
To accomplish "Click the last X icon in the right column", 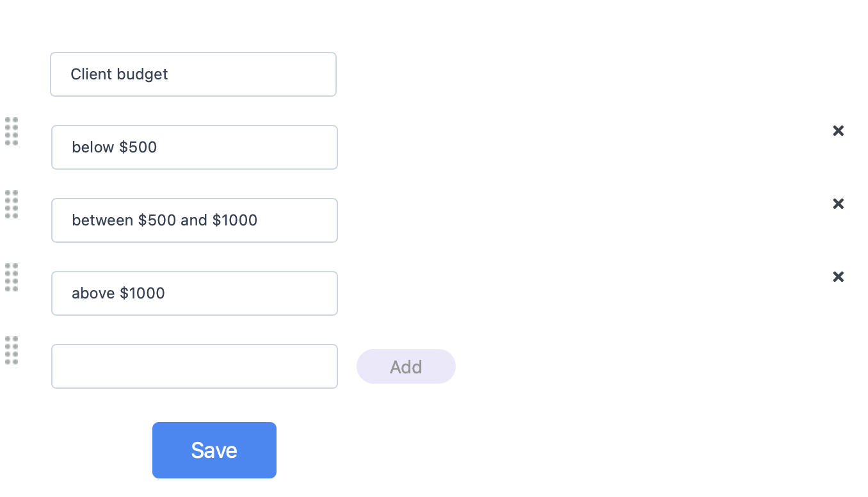I will tap(838, 277).
